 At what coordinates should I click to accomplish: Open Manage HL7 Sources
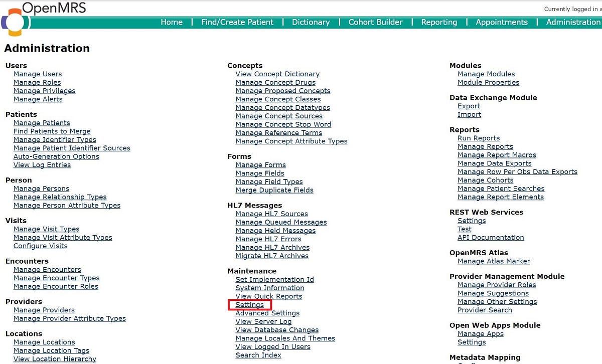click(x=271, y=214)
